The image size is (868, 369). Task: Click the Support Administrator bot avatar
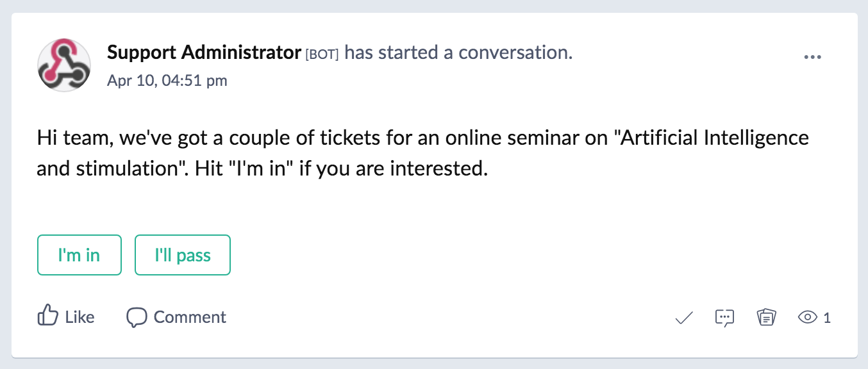click(63, 65)
